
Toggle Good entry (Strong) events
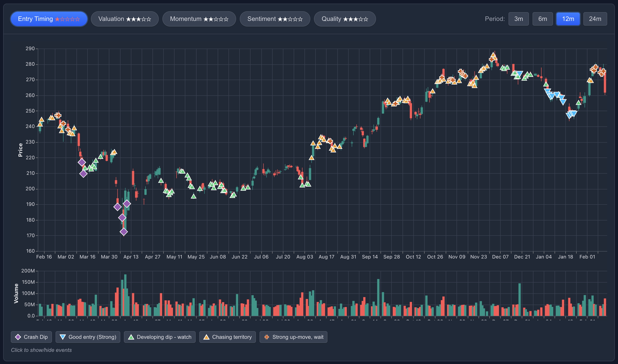click(88, 337)
